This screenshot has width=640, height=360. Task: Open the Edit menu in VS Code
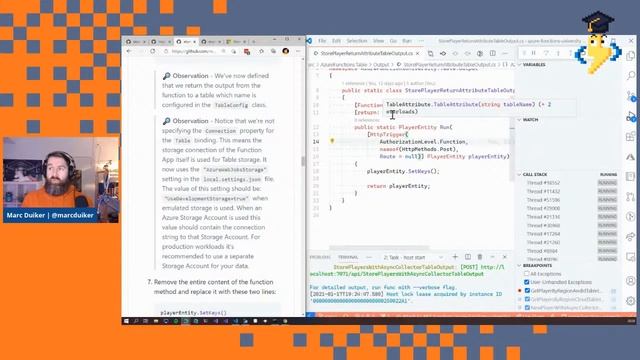click(336, 41)
